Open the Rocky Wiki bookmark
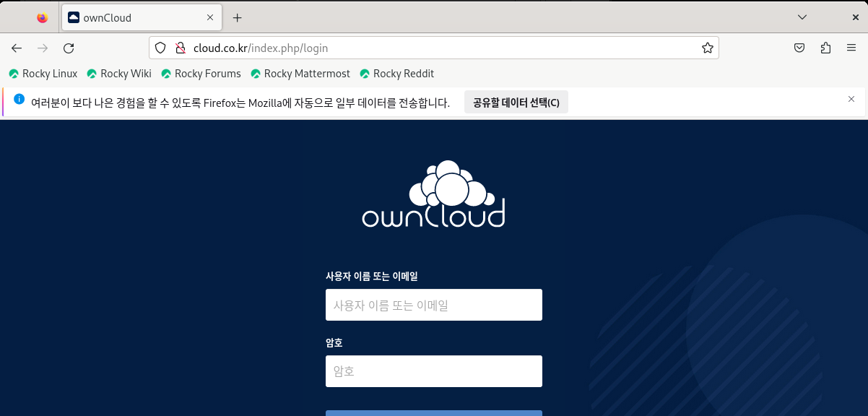The width and height of the screenshot is (868, 416). pos(119,74)
